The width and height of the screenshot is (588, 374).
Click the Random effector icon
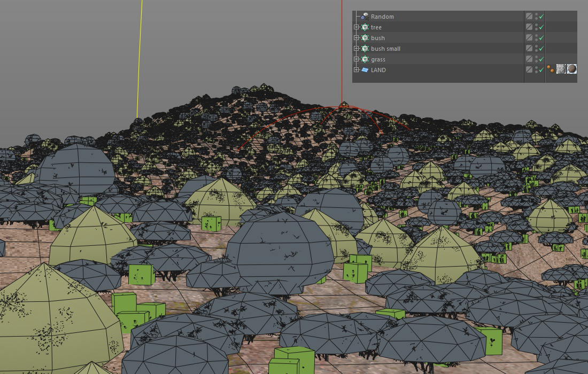[365, 17]
